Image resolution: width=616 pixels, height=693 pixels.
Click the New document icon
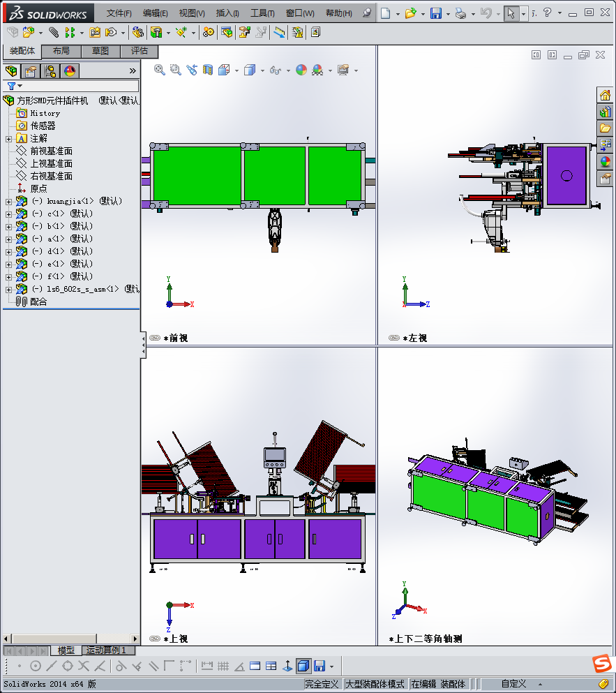pyautogui.click(x=385, y=13)
